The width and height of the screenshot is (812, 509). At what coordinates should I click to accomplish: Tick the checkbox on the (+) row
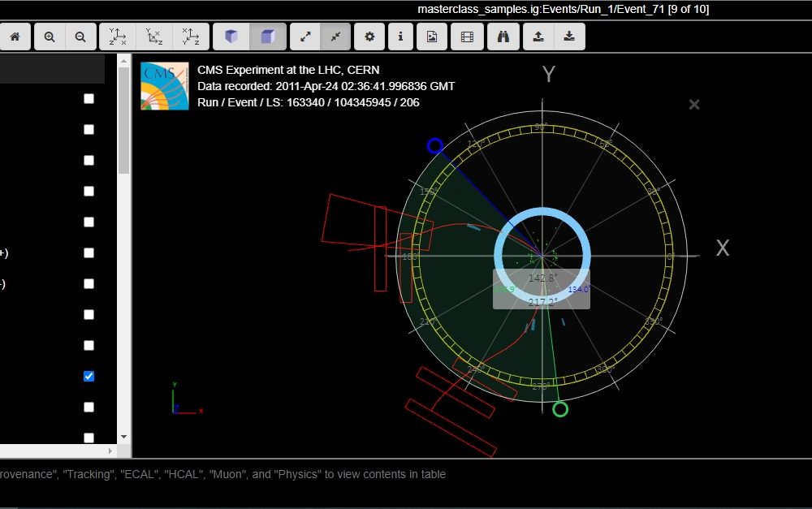click(89, 253)
